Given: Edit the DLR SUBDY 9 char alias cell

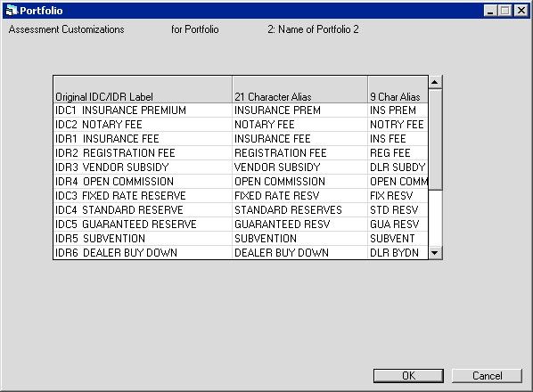Looking at the screenshot, I should pos(398,167).
